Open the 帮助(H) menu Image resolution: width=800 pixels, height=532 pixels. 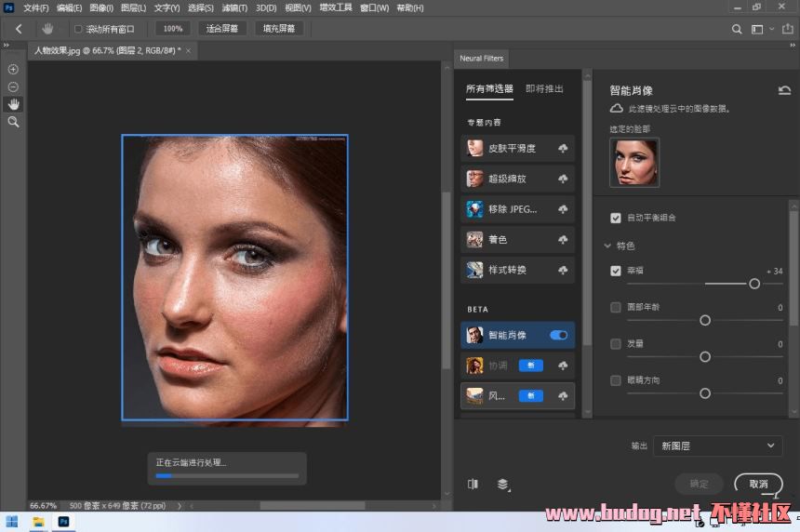point(409,8)
